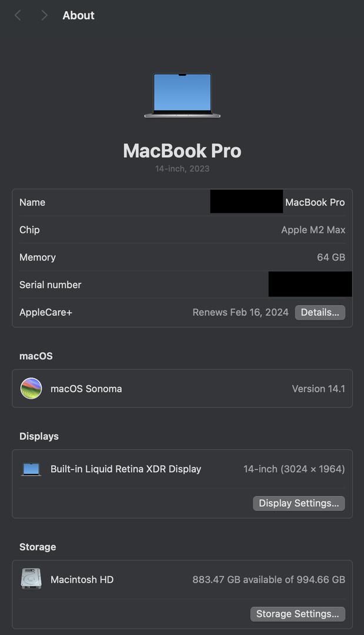Open Storage Settings
This screenshot has width=364, height=635.
tap(298, 614)
